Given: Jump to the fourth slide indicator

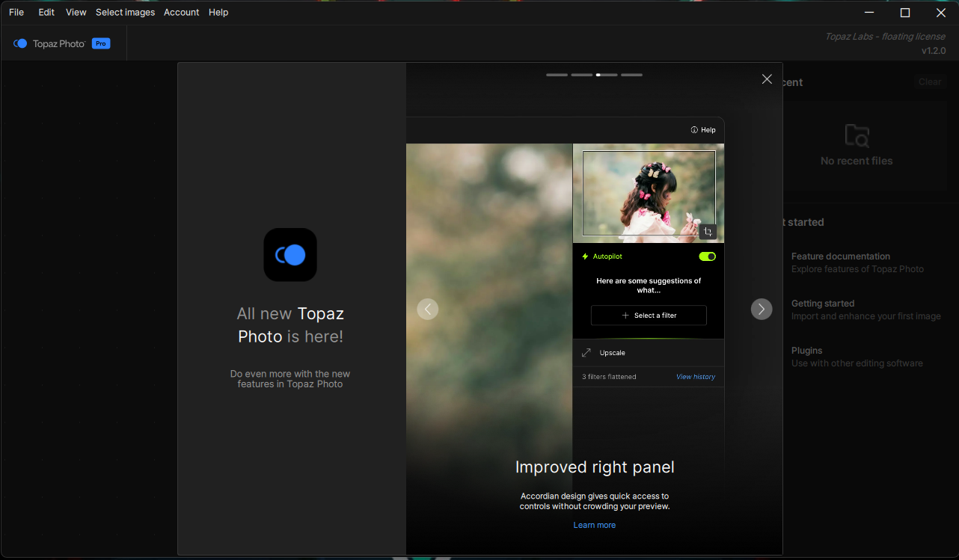Looking at the screenshot, I should 632,75.
